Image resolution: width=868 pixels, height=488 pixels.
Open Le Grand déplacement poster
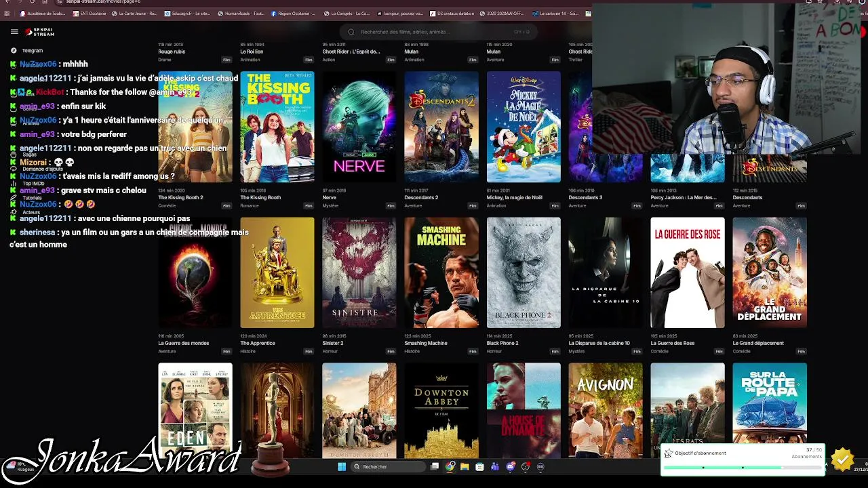(770, 272)
